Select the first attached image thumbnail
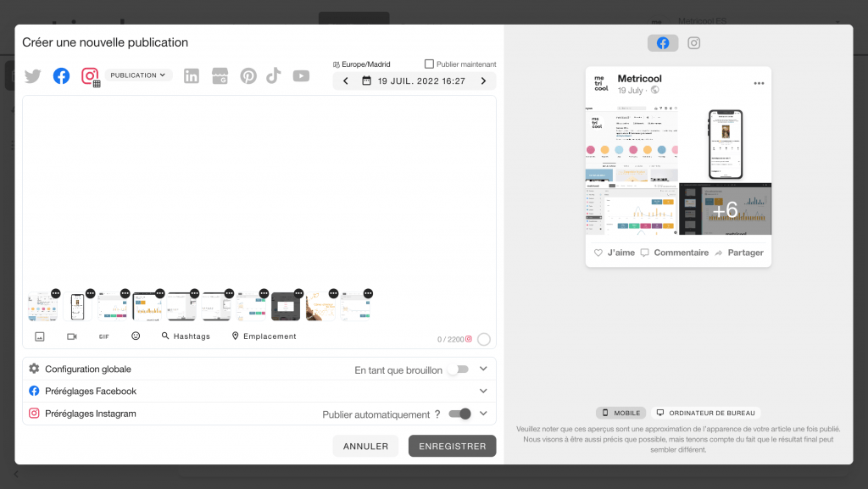The width and height of the screenshot is (868, 489). click(42, 307)
